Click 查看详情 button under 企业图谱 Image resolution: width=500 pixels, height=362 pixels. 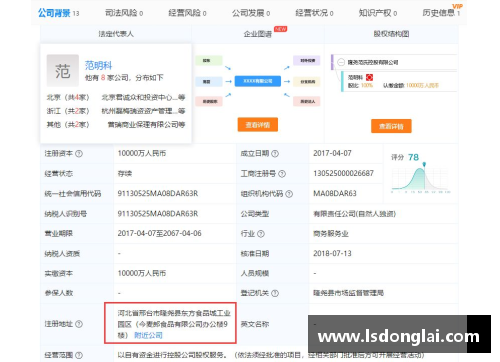pos(258,125)
